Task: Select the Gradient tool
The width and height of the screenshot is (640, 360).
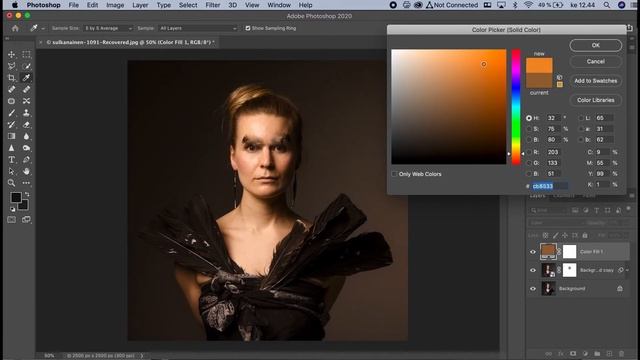Action: (11, 136)
